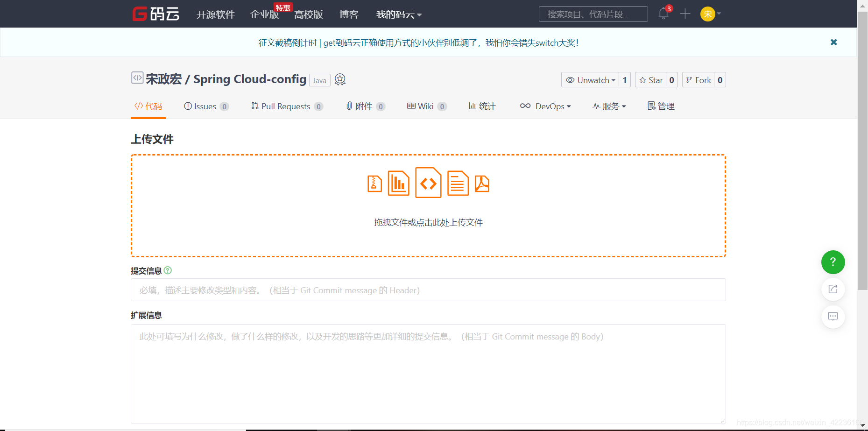Click the search projects input field
The image size is (868, 431).
[x=593, y=14]
